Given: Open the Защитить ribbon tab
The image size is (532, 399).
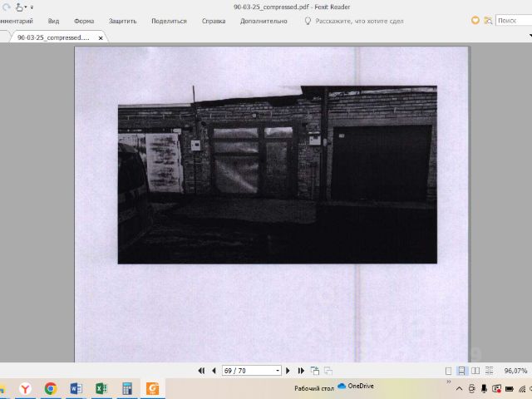Looking at the screenshot, I should pos(122,21).
